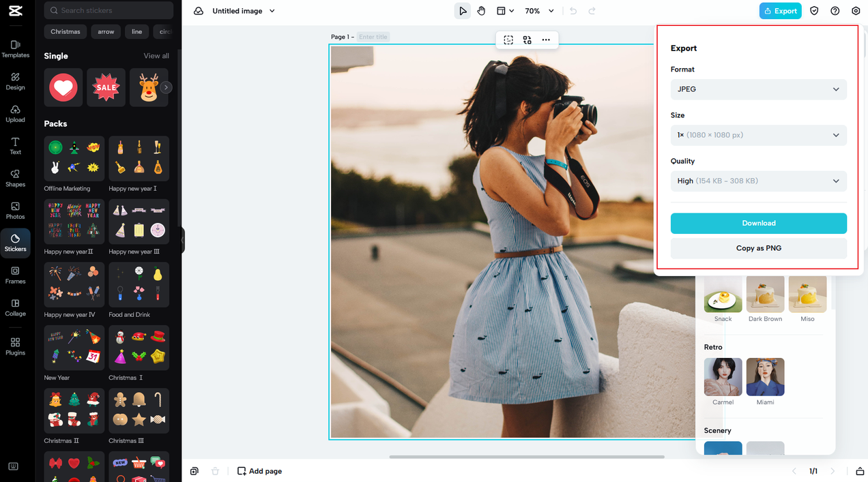
Task: Open the Text sidebar panel
Action: click(x=15, y=146)
